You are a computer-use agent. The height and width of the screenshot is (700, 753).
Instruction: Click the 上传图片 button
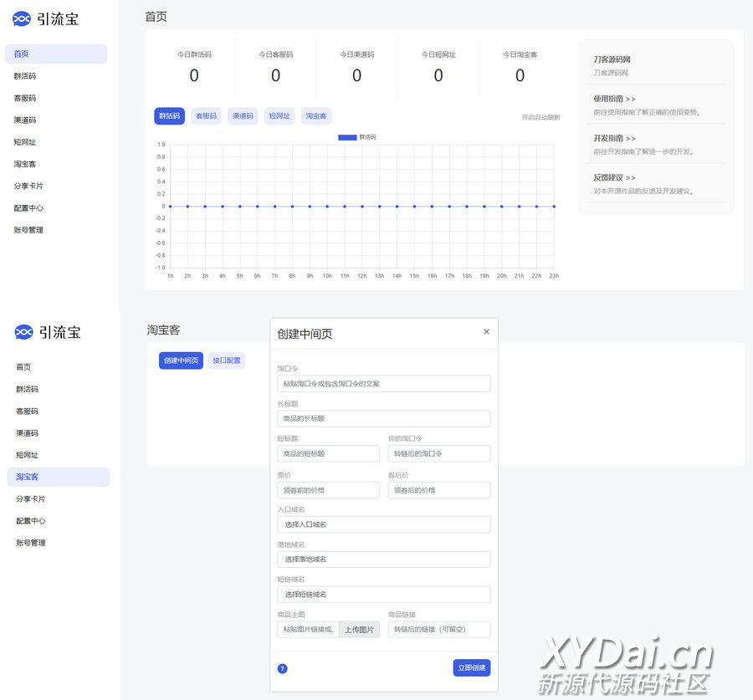pos(359,630)
